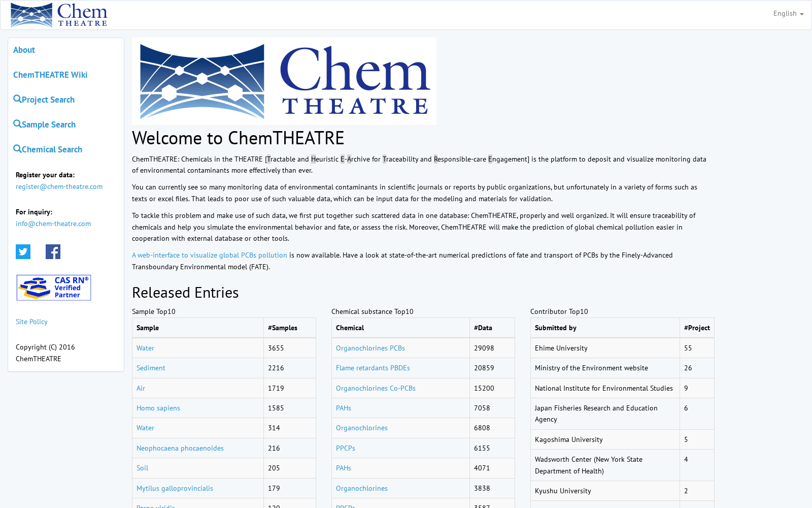Select the Ehime University cell
The width and height of the screenshot is (812, 508).
pyautogui.click(x=605, y=348)
